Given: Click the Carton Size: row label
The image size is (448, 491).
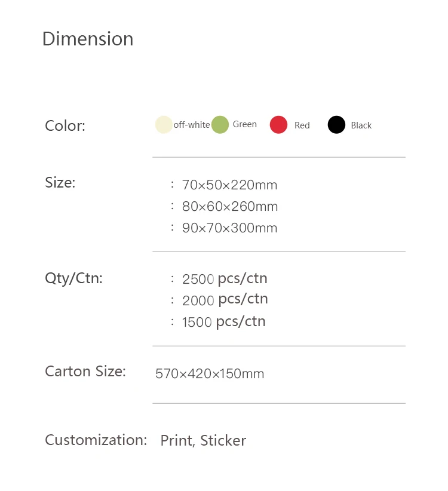Looking at the screenshot, I should (x=85, y=372).
